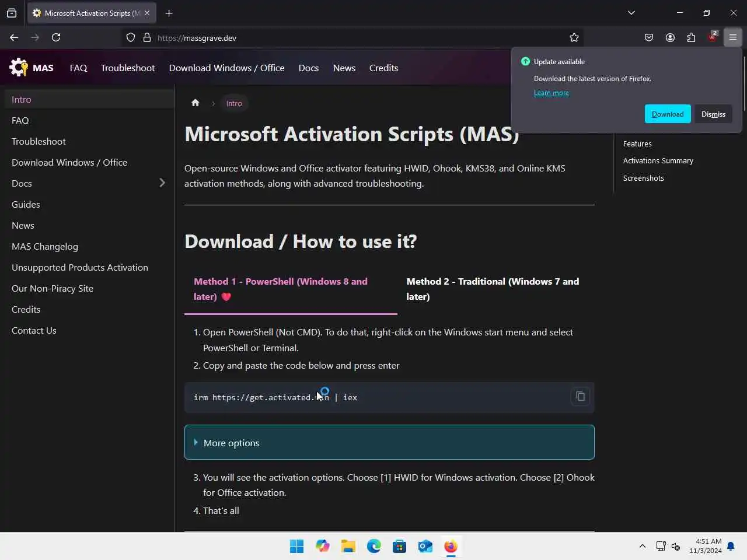
Task: Open the taskbar clock and date
Action: pyautogui.click(x=705, y=546)
